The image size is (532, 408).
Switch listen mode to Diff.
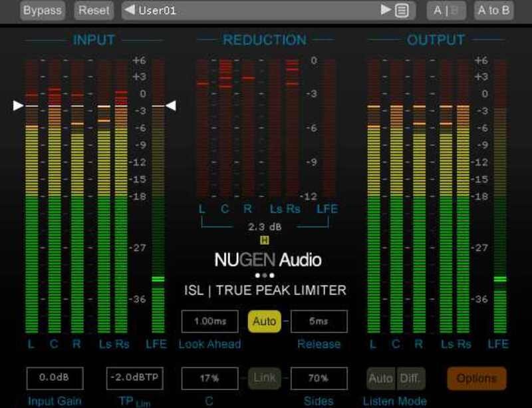[x=410, y=378]
